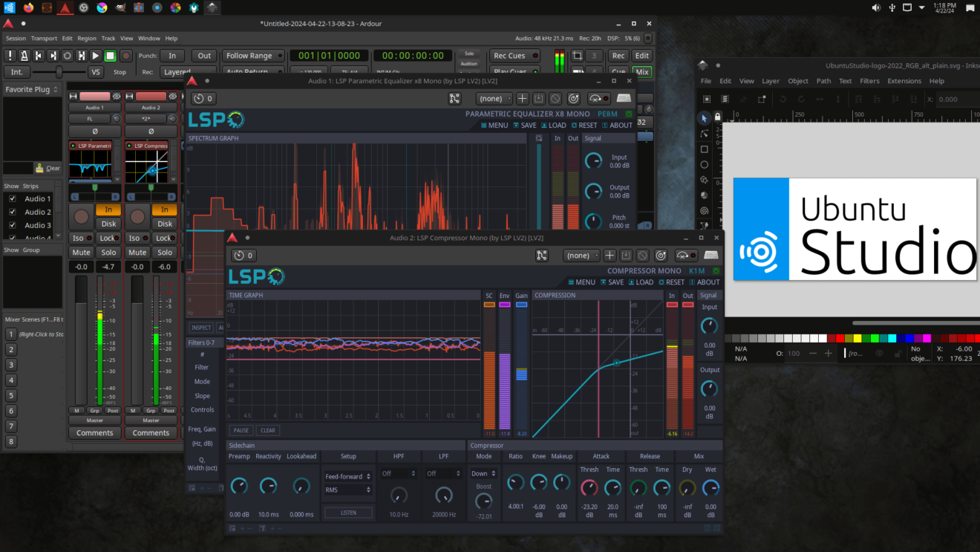Mute the Audio 1 track

[81, 252]
